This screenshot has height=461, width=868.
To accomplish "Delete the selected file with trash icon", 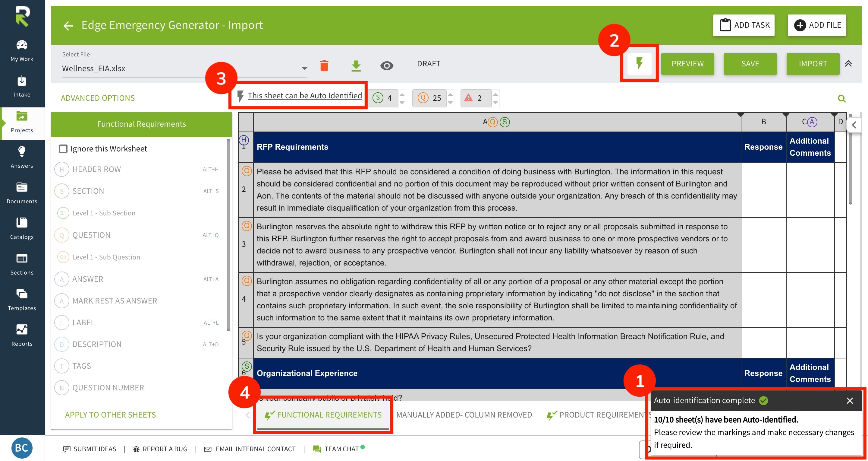I will [324, 65].
